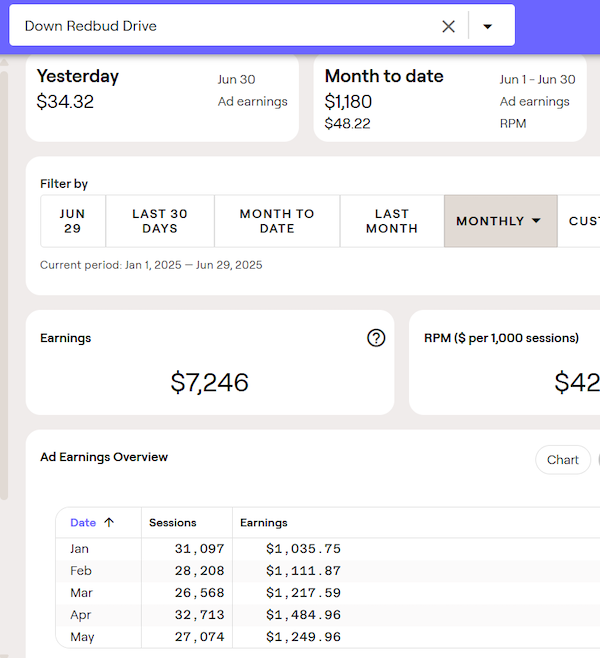Click the $48.22 RPM value
Image resolution: width=600 pixels, height=658 pixels.
point(347,123)
